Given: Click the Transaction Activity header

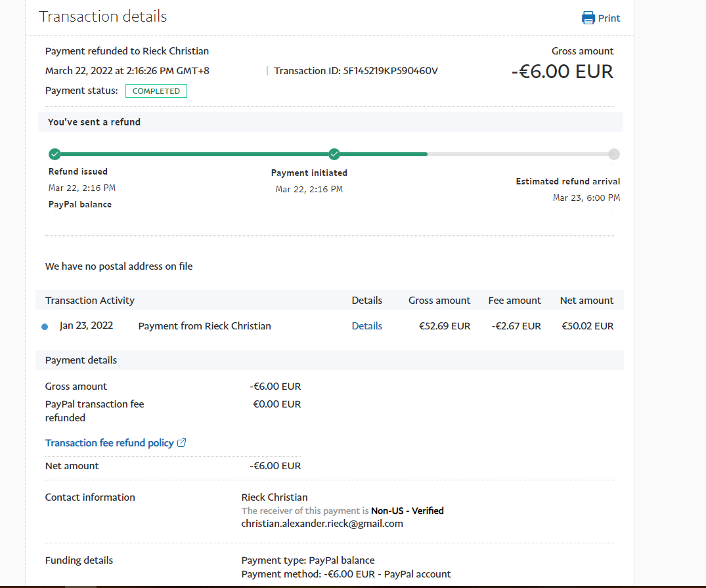Looking at the screenshot, I should click(90, 301).
